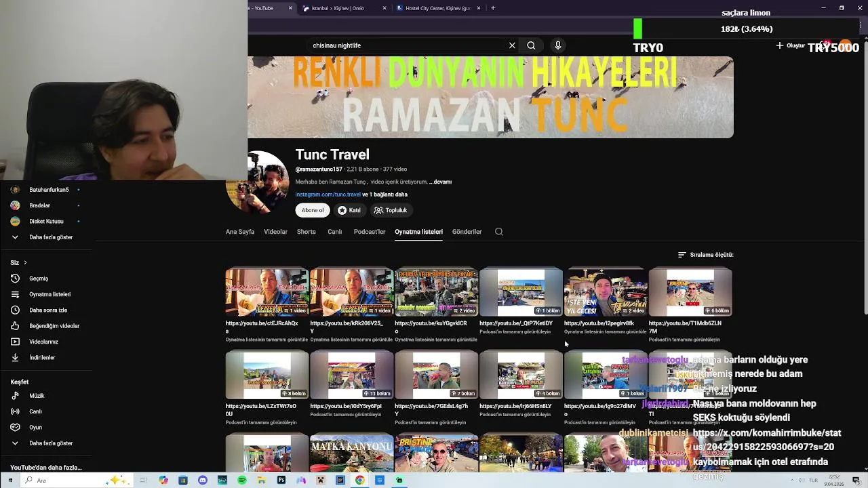Open playlist thumbnail labeled 8 bölüm
Screen dimensions: 868x488
(x=267, y=375)
